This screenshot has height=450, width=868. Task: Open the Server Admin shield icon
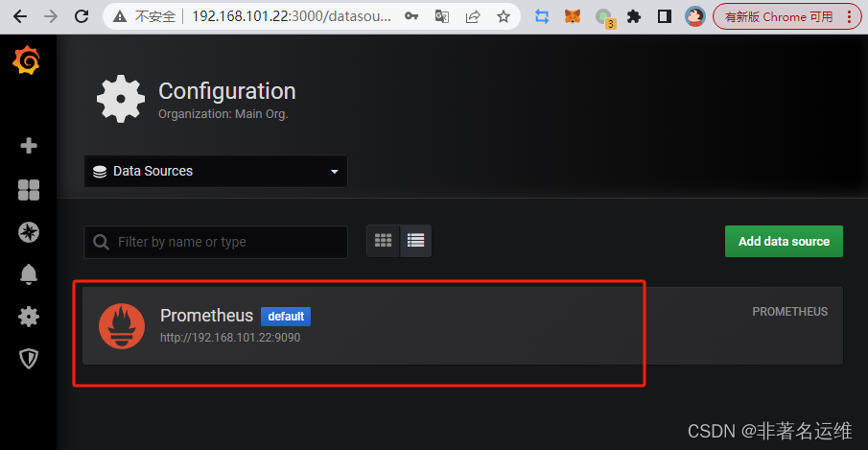click(28, 359)
